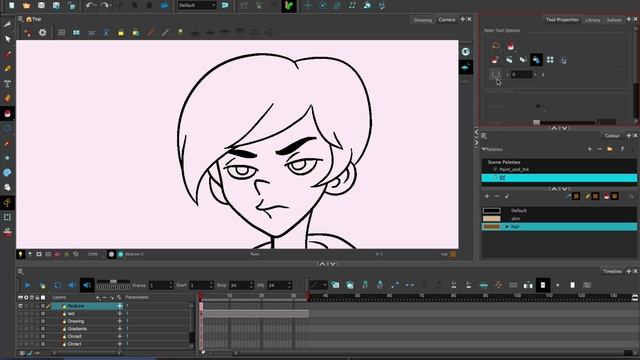Click the yellow padlock icon in Camera toolbar
The width and height of the screenshot is (640, 360).
tap(121, 33)
